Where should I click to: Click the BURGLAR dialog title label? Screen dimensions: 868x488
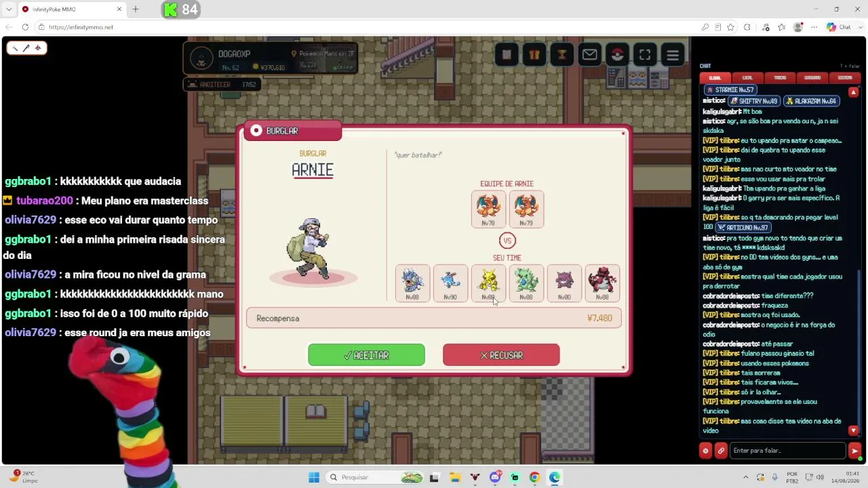(x=293, y=131)
